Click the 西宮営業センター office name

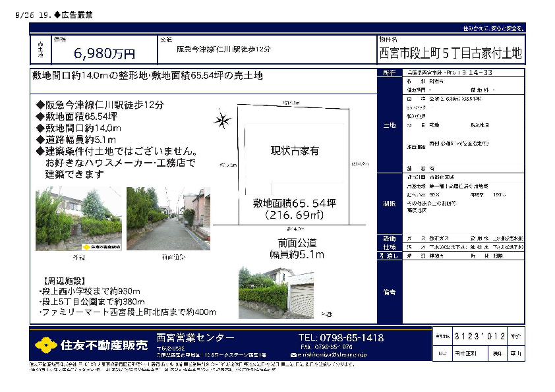(x=195, y=337)
